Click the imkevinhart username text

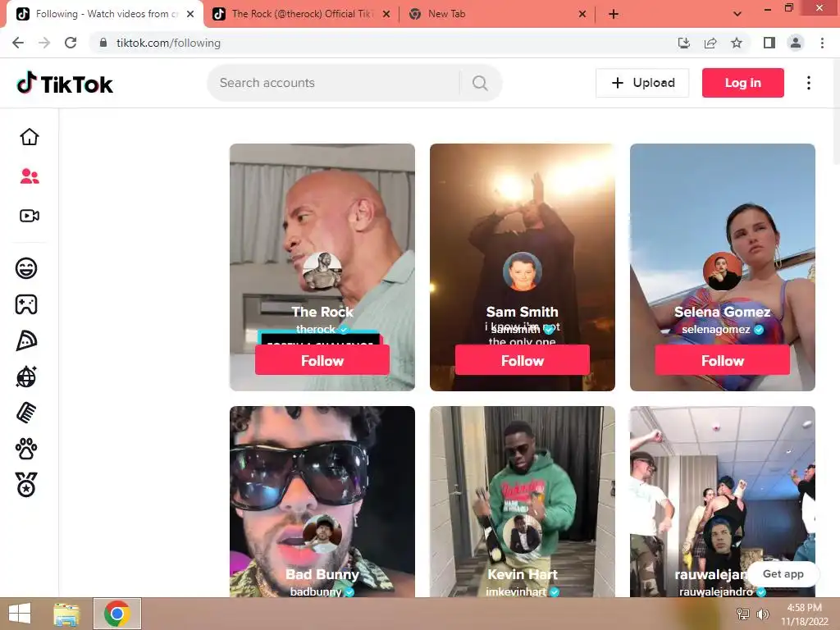[516, 592]
